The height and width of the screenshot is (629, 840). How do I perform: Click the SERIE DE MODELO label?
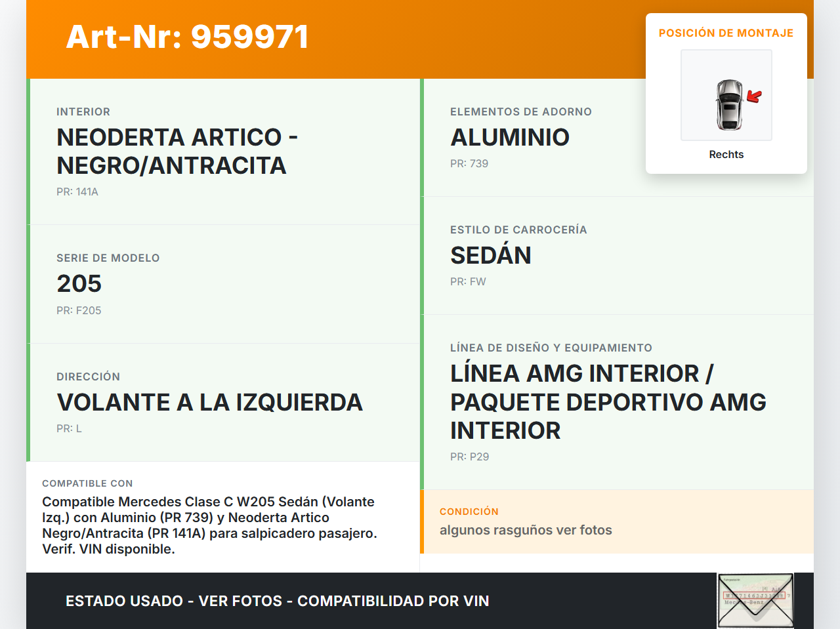(x=108, y=258)
